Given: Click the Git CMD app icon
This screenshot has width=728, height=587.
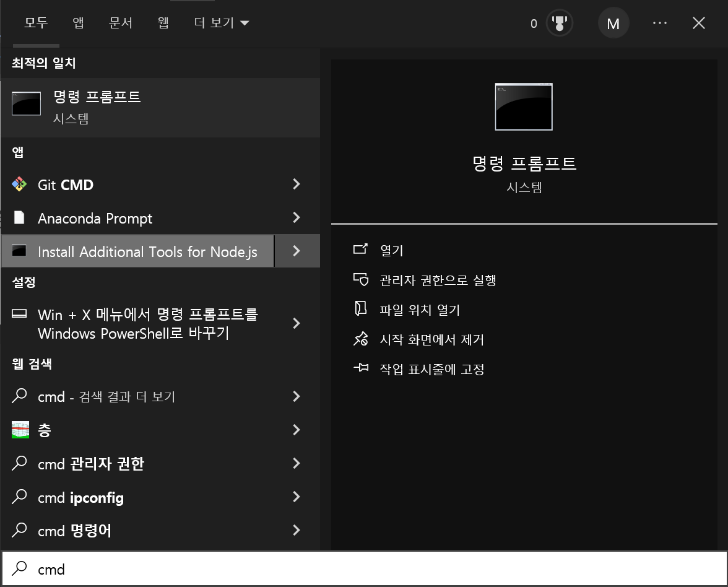Looking at the screenshot, I should point(19,185).
